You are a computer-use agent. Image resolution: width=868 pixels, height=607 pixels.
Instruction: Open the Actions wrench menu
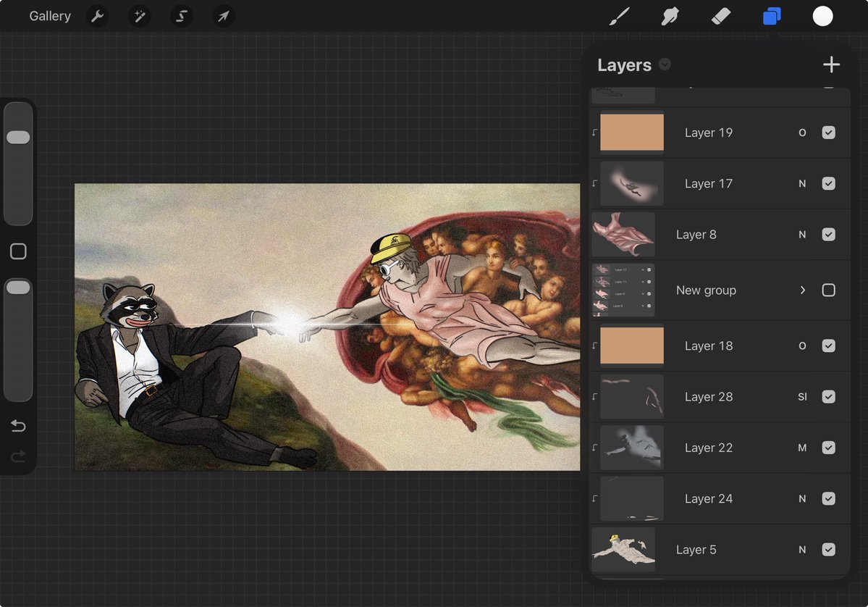coord(98,16)
